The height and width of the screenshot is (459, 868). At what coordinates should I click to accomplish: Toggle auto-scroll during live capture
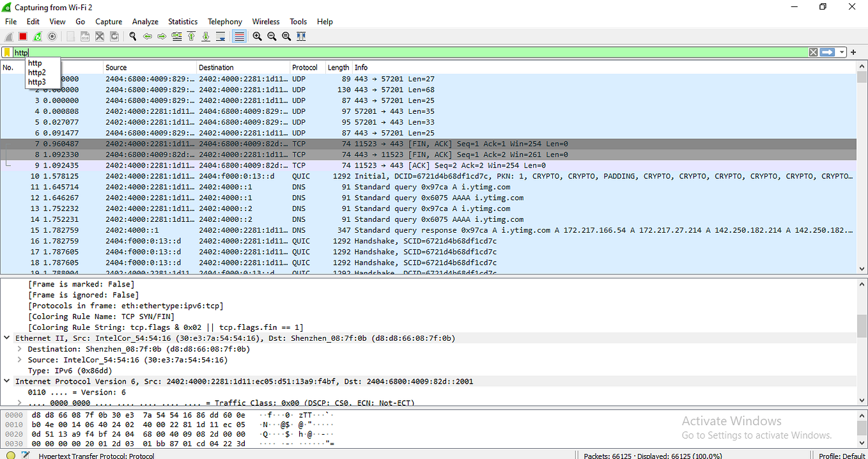pos(221,36)
